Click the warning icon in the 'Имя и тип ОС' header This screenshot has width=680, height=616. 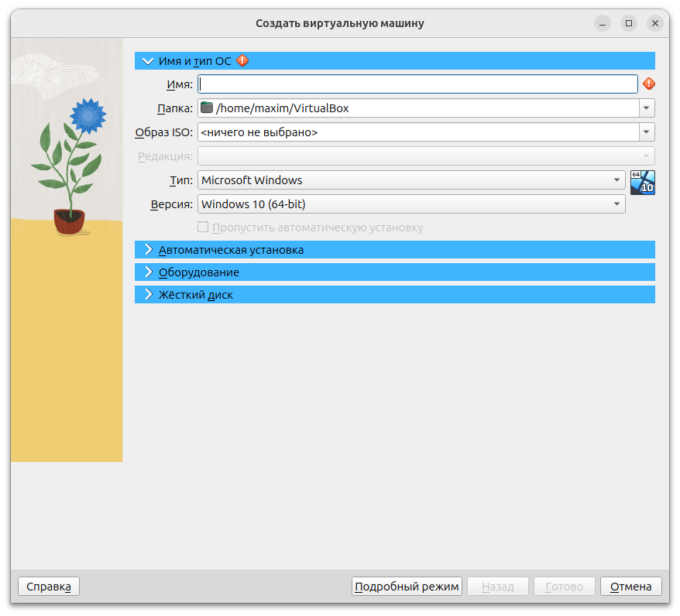242,60
